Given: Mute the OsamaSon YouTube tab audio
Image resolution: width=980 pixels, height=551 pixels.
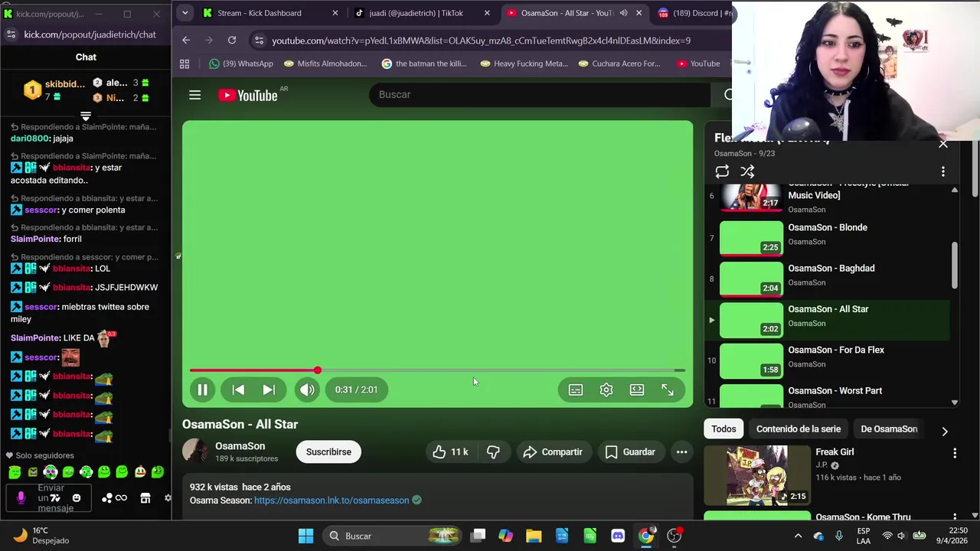Looking at the screenshot, I should pyautogui.click(x=623, y=13).
